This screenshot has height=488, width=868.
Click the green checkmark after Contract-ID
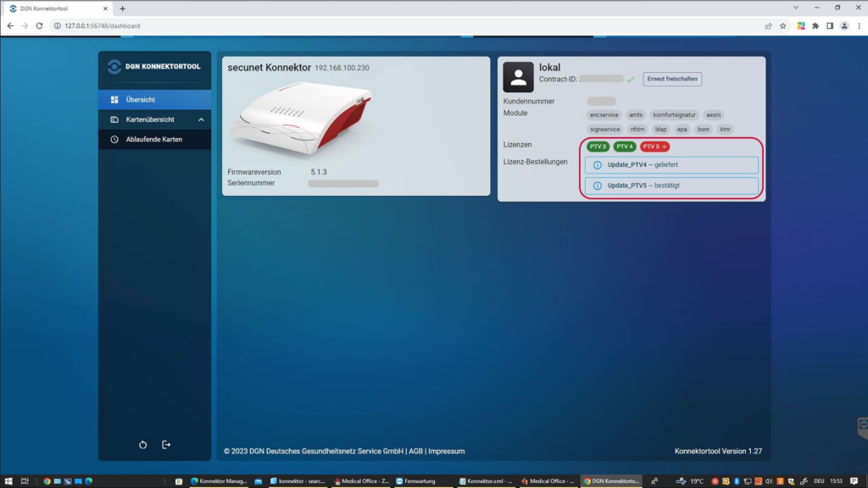pos(631,80)
